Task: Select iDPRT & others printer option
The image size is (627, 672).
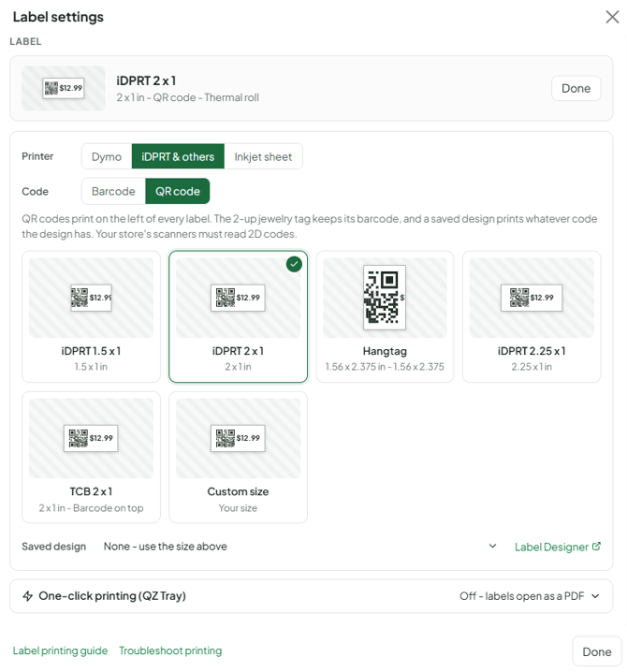Action: (178, 156)
